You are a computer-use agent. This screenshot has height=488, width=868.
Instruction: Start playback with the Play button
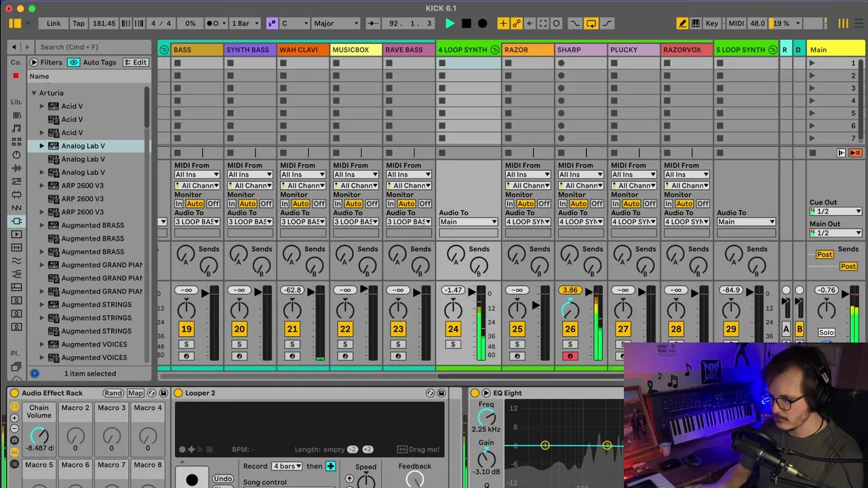pos(450,23)
